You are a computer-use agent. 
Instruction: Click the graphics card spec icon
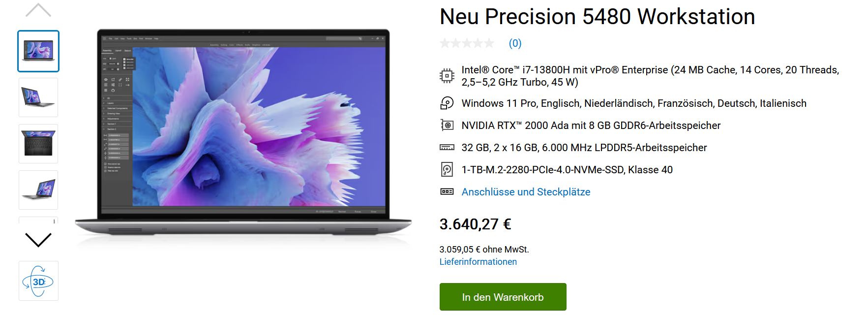pos(447,126)
